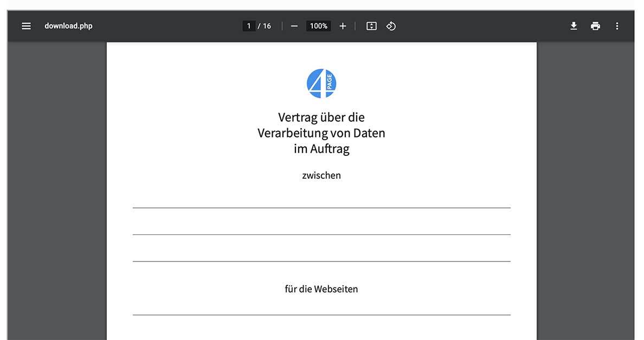Click the 100% zoom level field
This screenshot has height=340, width=644.
[x=318, y=26]
